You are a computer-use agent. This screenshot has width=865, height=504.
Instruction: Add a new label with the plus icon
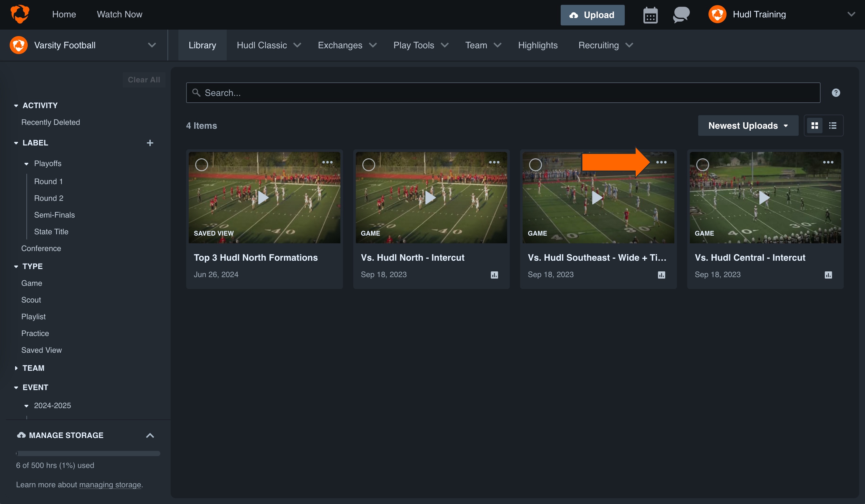click(150, 143)
